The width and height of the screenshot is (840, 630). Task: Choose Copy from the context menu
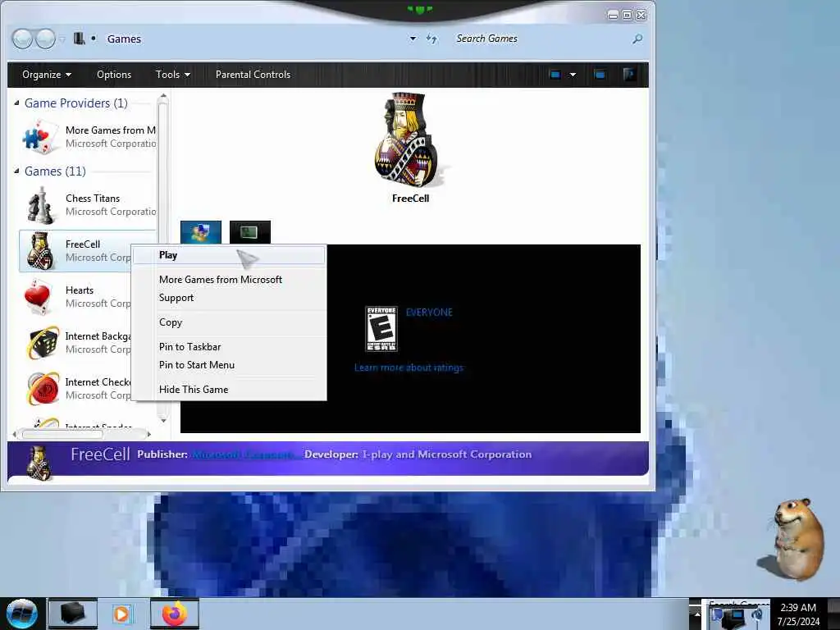click(x=229, y=322)
